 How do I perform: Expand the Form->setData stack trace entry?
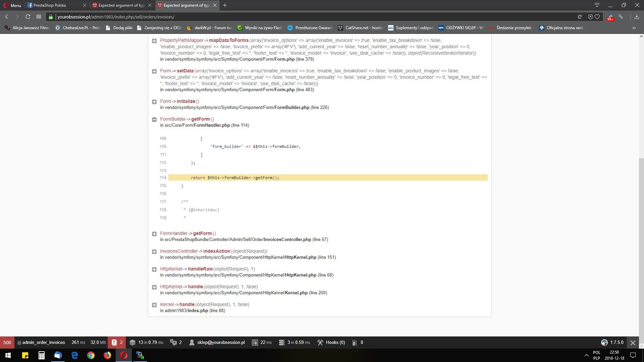tap(154, 71)
